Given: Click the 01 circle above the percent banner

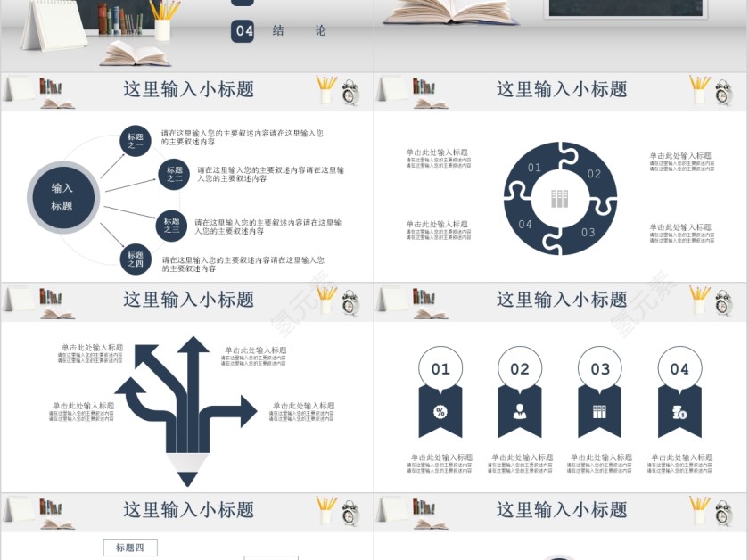Looking at the screenshot, I should 440,368.
